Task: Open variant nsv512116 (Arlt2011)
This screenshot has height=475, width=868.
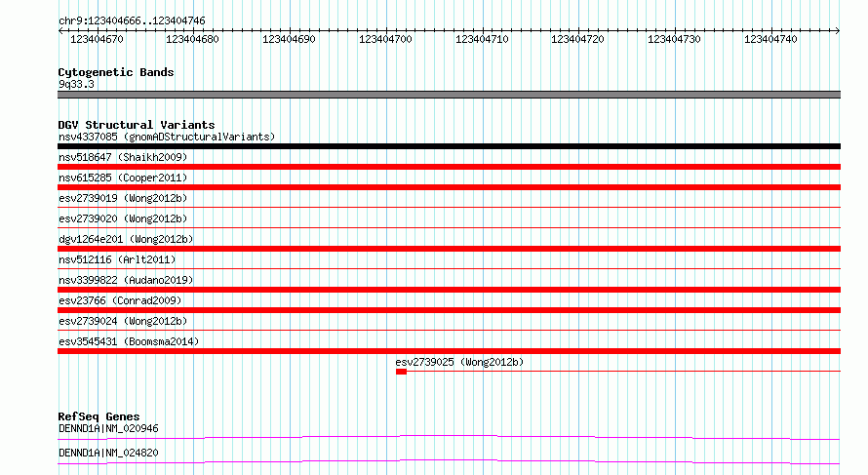Action: 117,259
